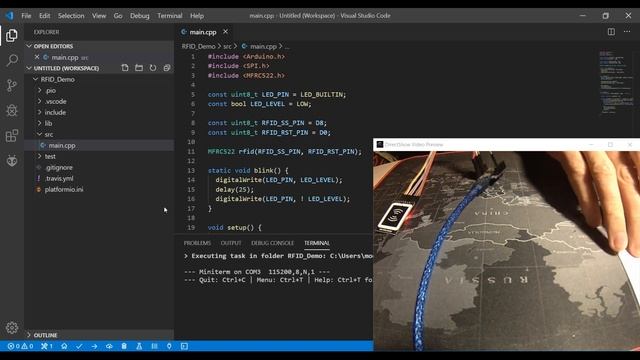Run PlatformIO Build checkmark in status bar
640x360 pixels.
coord(79,346)
